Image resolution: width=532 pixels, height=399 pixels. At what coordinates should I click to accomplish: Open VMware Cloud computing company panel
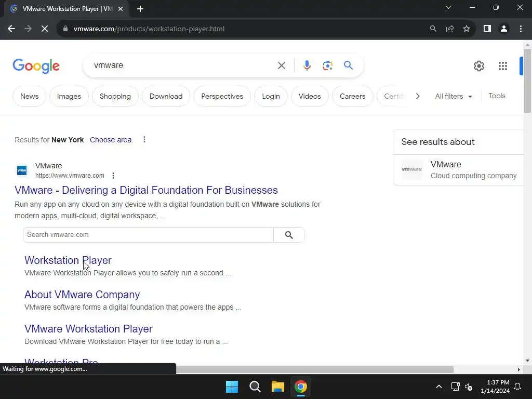pos(459,170)
